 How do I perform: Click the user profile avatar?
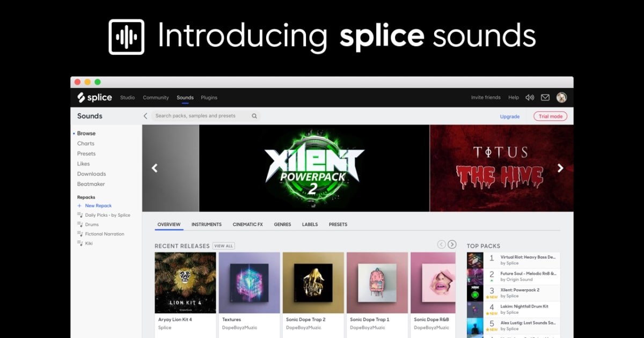click(x=561, y=97)
